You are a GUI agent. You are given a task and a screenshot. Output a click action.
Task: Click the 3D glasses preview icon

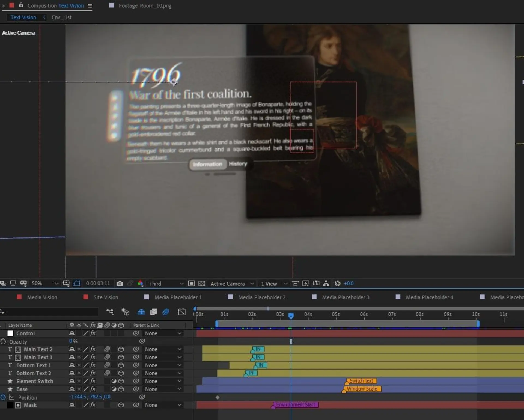tap(23, 283)
